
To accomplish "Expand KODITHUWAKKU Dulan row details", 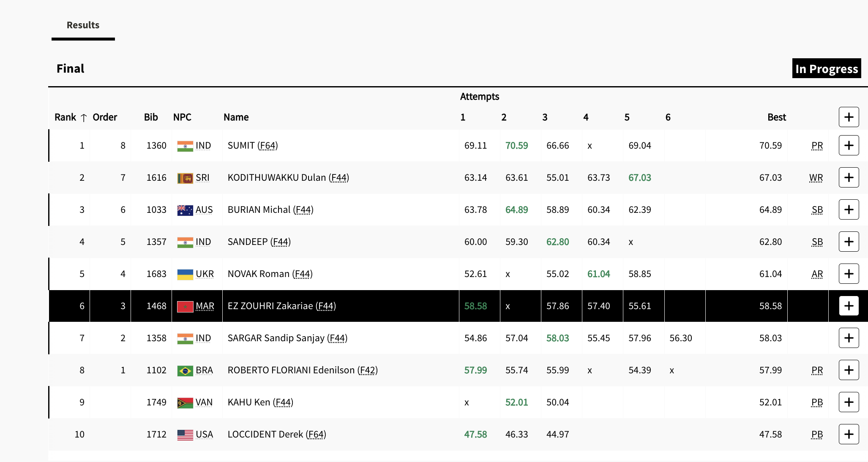I will [x=849, y=178].
